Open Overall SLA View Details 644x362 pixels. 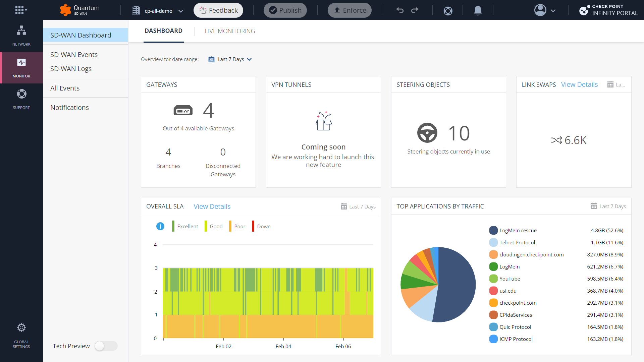[x=212, y=206]
